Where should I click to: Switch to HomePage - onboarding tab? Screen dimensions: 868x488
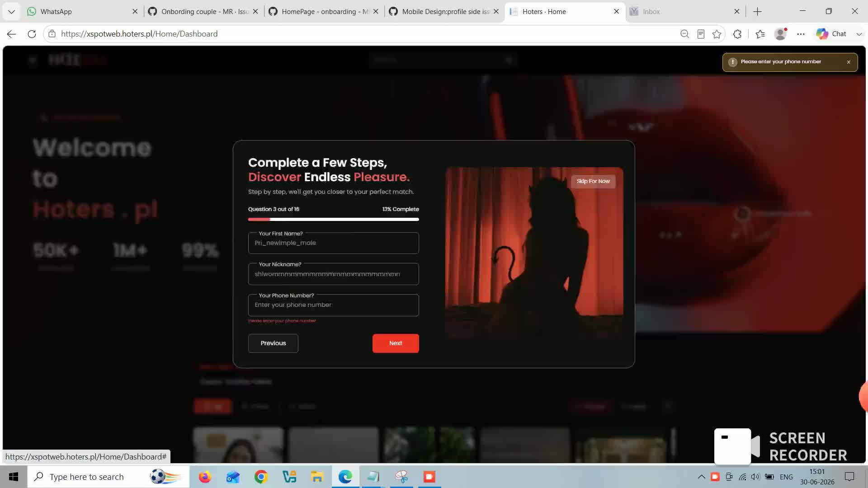324,12
